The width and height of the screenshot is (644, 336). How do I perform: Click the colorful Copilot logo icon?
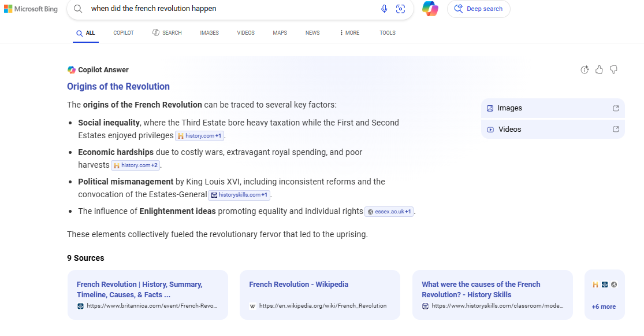430,9
